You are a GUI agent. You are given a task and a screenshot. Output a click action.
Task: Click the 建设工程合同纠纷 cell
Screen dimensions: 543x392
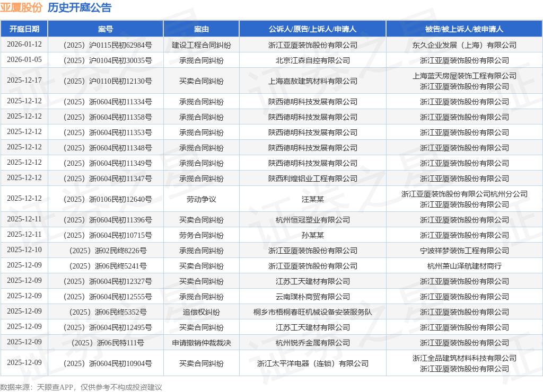201,46
